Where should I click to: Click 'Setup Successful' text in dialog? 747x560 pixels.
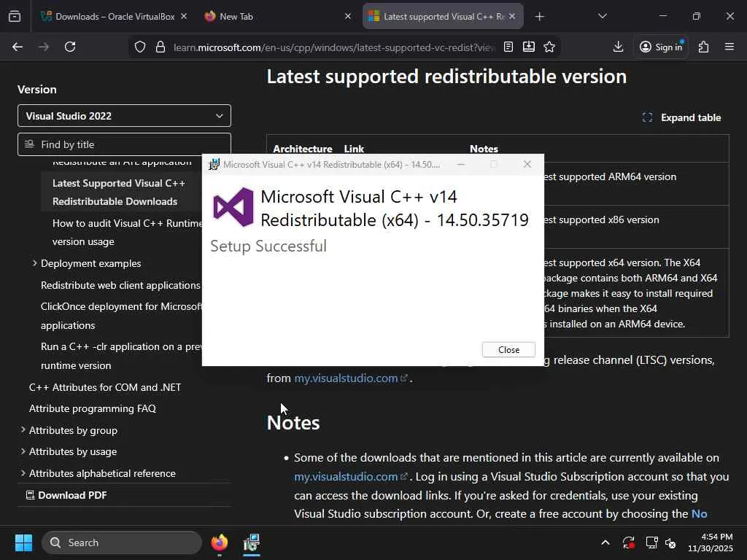click(268, 246)
